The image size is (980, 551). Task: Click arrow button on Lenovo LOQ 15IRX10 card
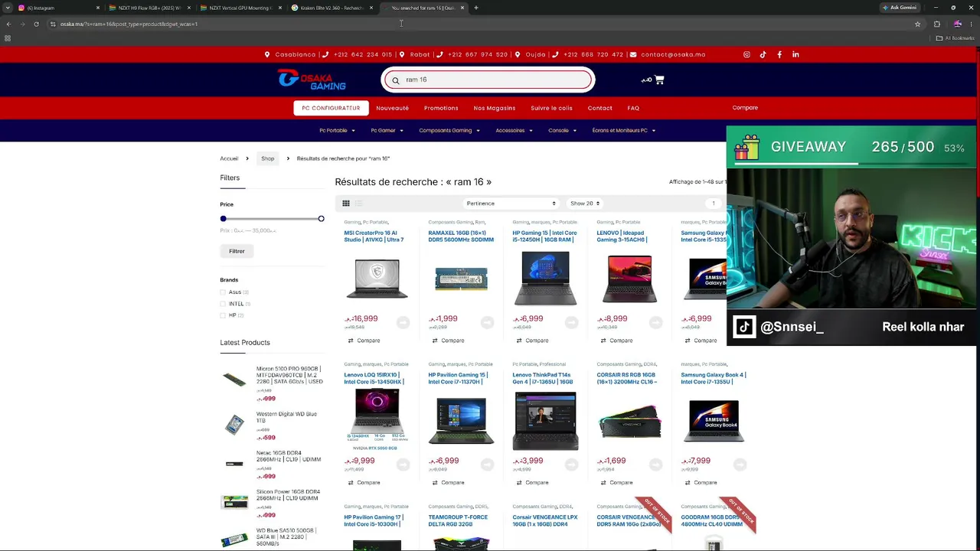click(x=403, y=465)
